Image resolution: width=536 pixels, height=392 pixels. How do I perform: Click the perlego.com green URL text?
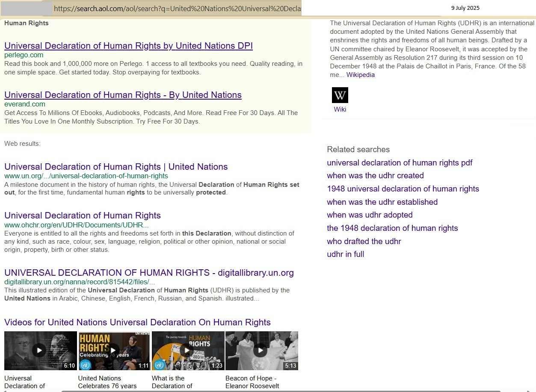pyautogui.click(x=24, y=55)
